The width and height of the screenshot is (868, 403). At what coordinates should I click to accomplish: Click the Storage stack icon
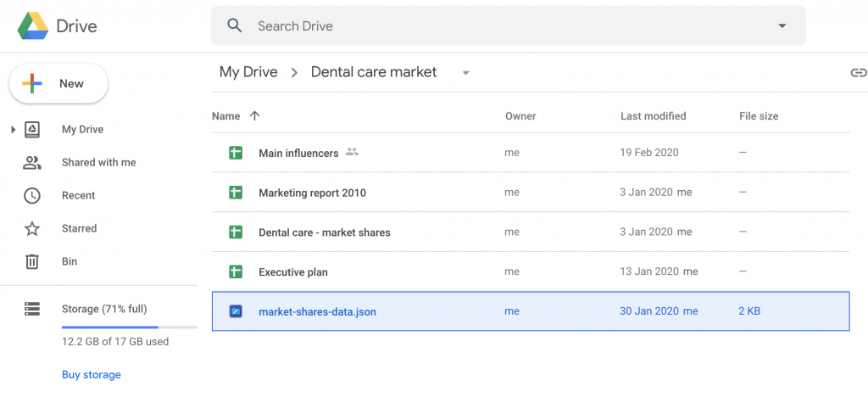(32, 309)
